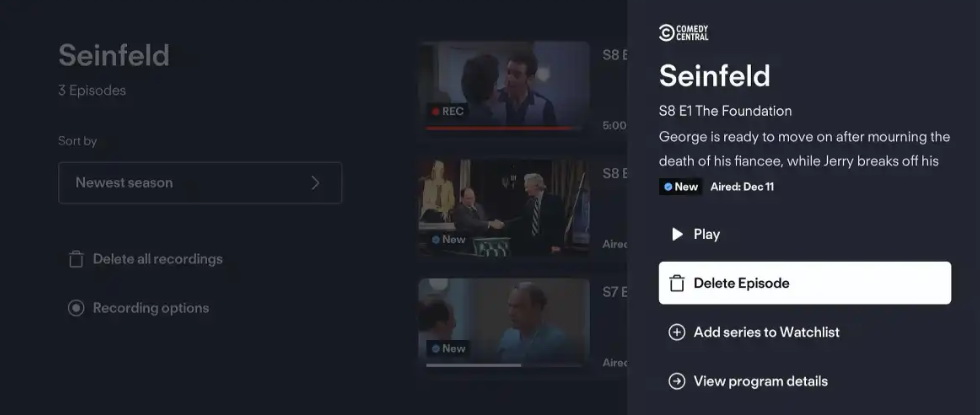
Task: Click the Recording options circle icon
Action: pos(76,308)
